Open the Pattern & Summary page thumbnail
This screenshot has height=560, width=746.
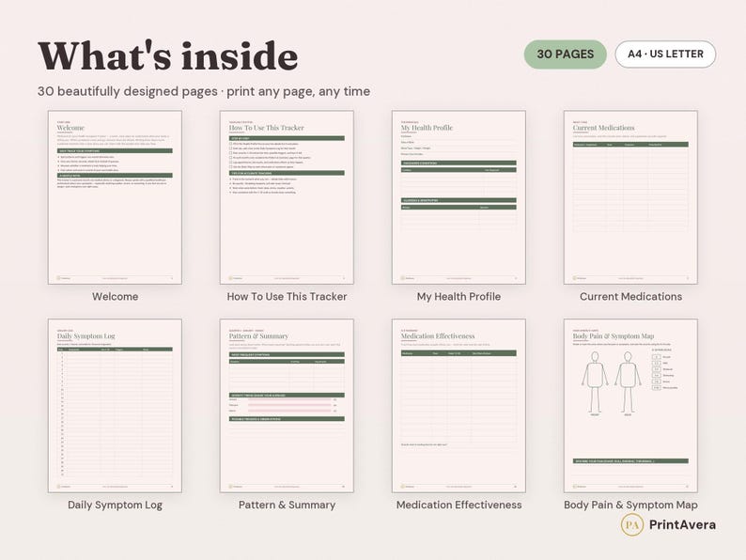[287, 405]
